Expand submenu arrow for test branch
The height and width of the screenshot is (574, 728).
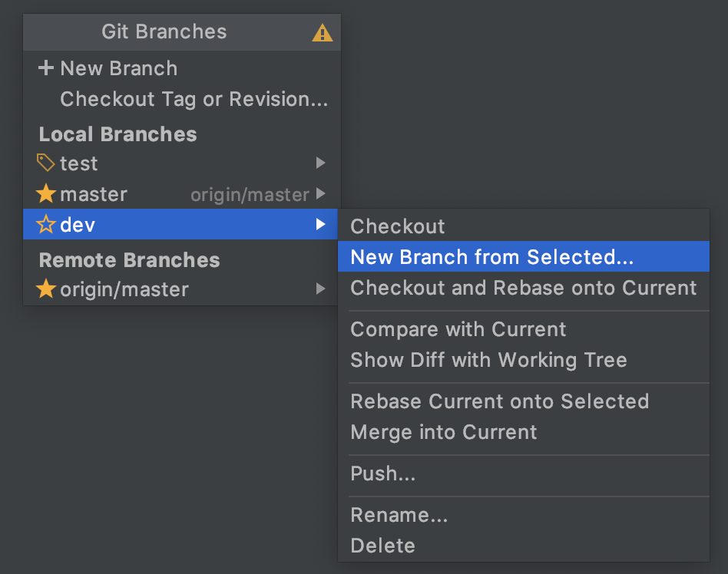(x=320, y=163)
